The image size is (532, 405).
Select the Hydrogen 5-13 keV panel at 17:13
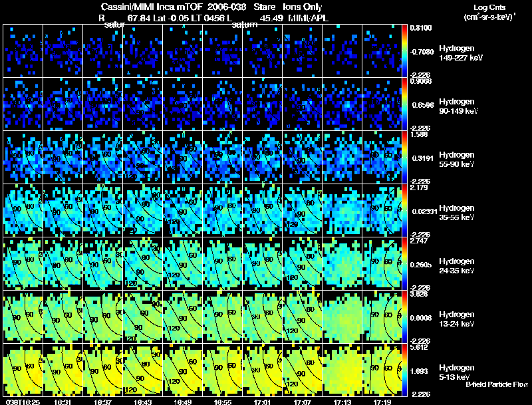point(342,370)
